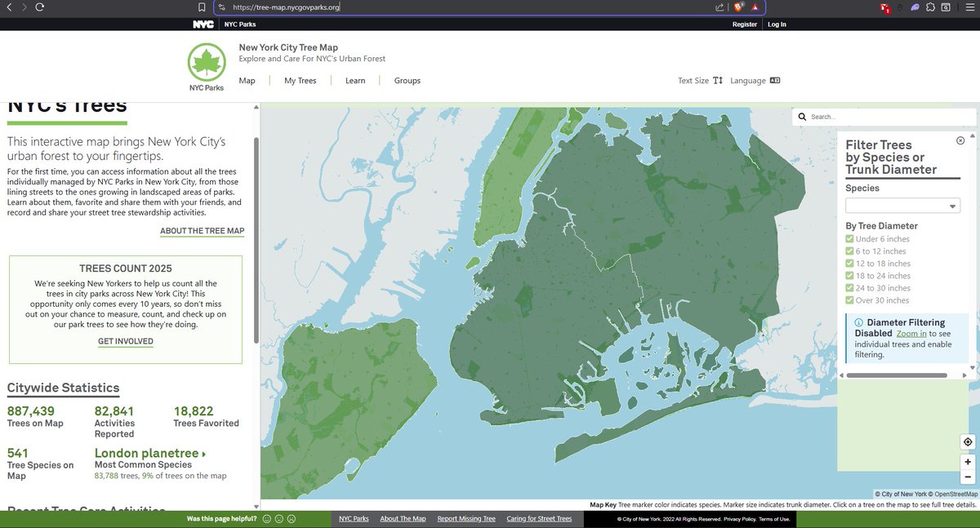The image size is (980, 528).
Task: Click the Language label text
Action: coord(748,81)
